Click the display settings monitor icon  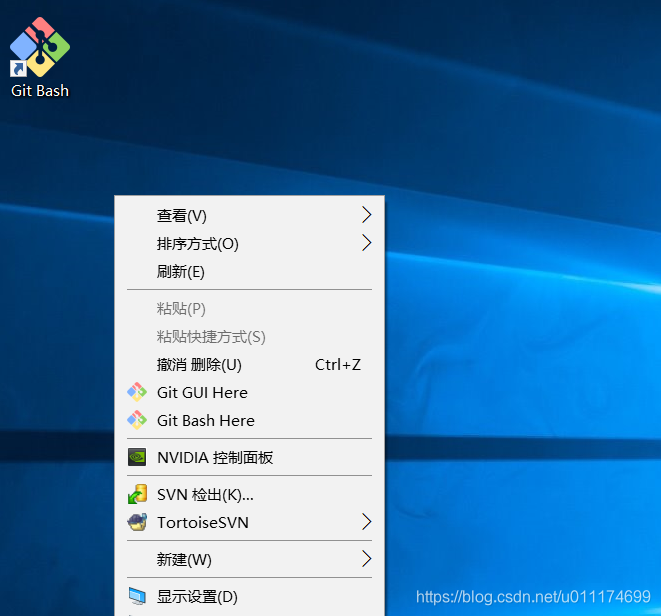(137, 596)
